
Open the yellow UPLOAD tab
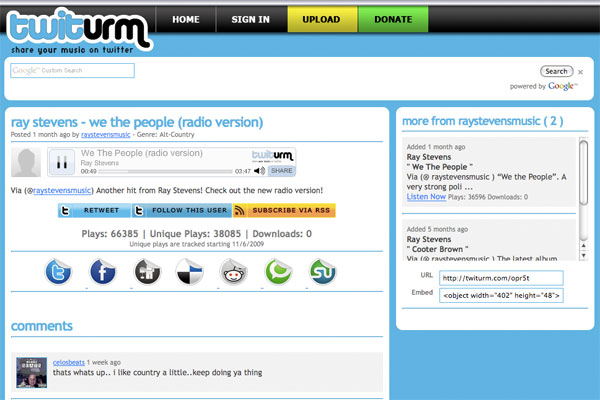point(321,19)
